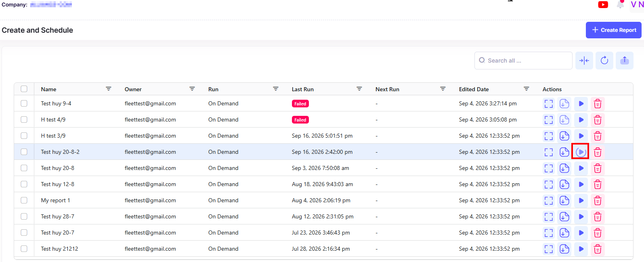Toggle the select-all header checkbox

tap(24, 89)
